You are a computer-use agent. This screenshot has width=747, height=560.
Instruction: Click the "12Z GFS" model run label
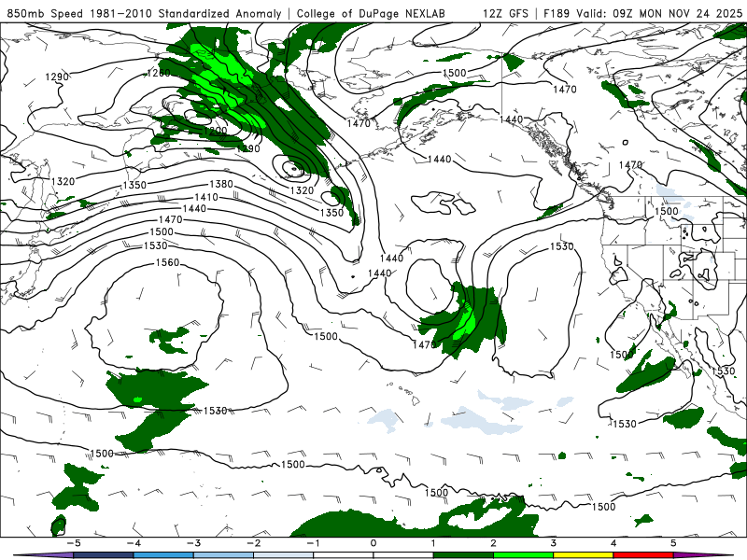[x=505, y=13]
